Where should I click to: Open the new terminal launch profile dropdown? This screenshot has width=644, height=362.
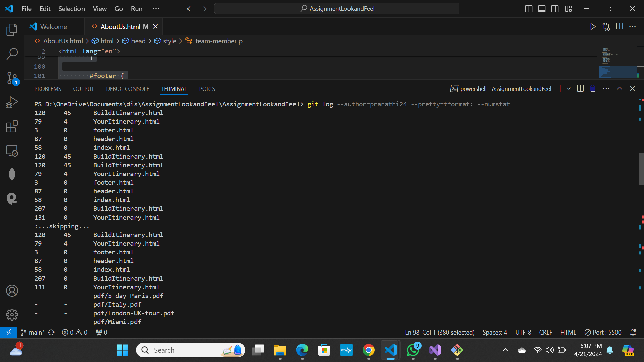569,88
